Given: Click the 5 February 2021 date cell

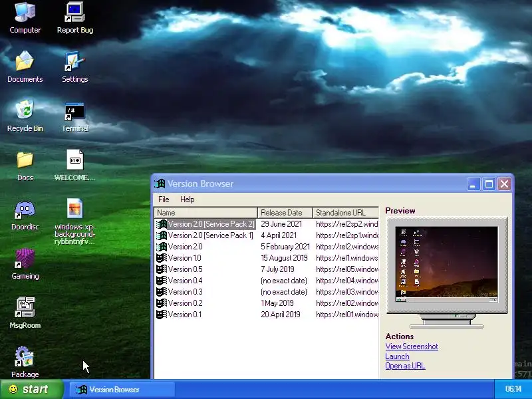Looking at the screenshot, I should [x=285, y=247].
